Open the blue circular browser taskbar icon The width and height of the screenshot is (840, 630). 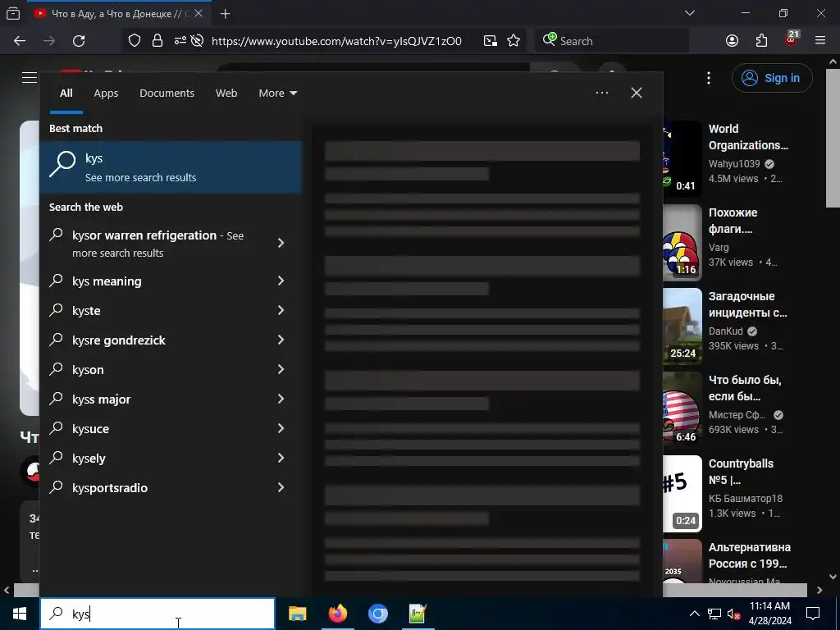click(377, 614)
